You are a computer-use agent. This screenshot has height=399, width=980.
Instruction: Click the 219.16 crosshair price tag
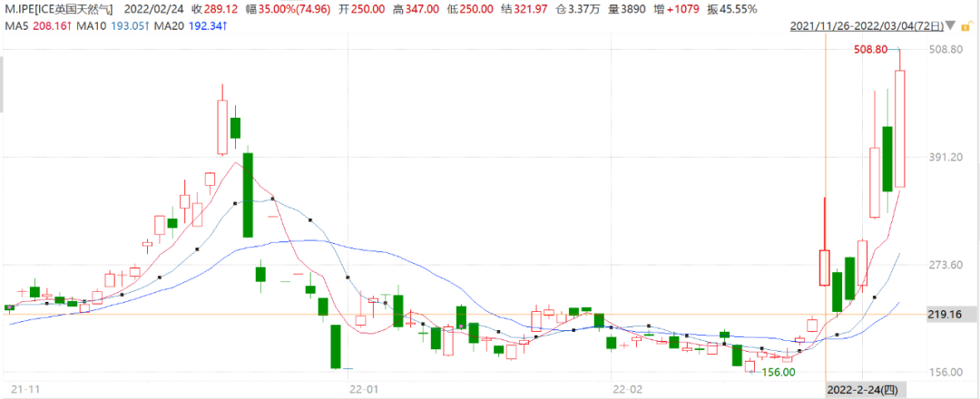tap(946, 315)
